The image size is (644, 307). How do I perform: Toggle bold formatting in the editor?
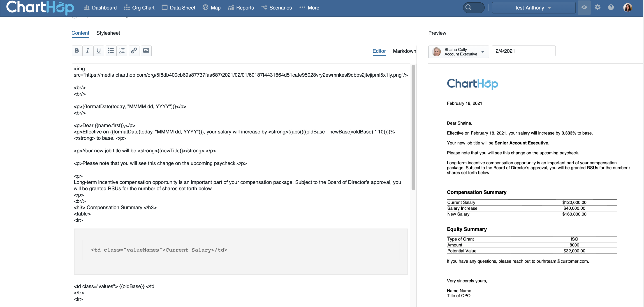coord(77,51)
